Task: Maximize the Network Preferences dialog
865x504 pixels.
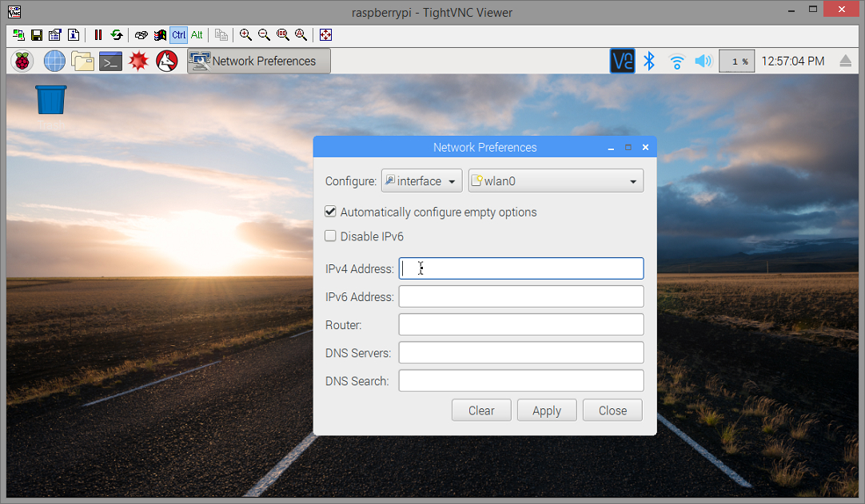Action: point(628,147)
